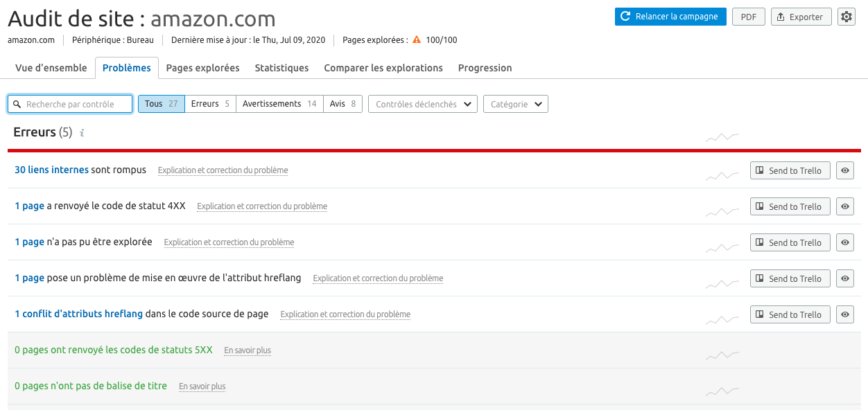Viewport: 868px width, 410px height.
Task: Click the warning triangle near Pages explorées
Action: (417, 40)
